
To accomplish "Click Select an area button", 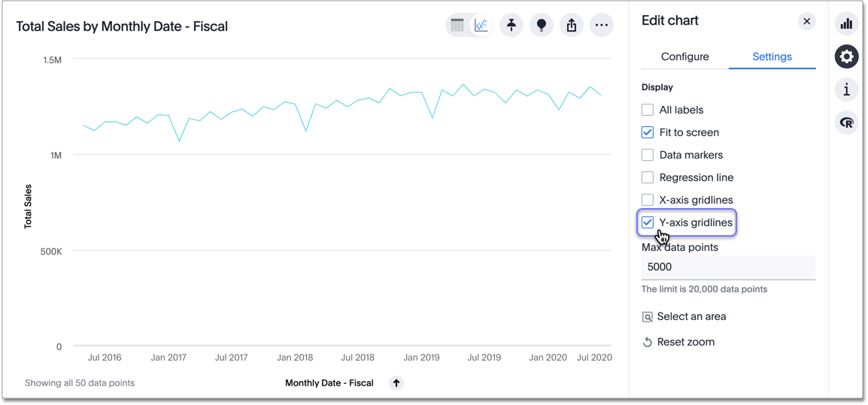I will [684, 316].
